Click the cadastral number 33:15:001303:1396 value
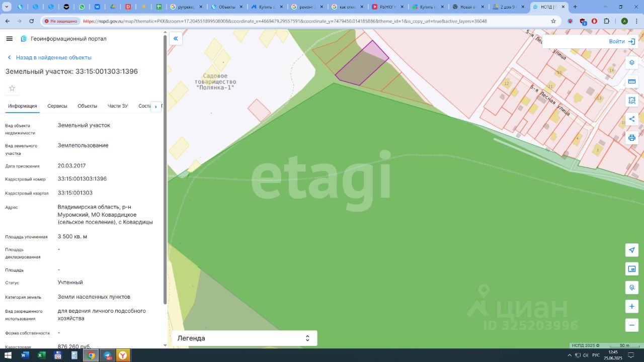This screenshot has width=644, height=362. (x=82, y=179)
